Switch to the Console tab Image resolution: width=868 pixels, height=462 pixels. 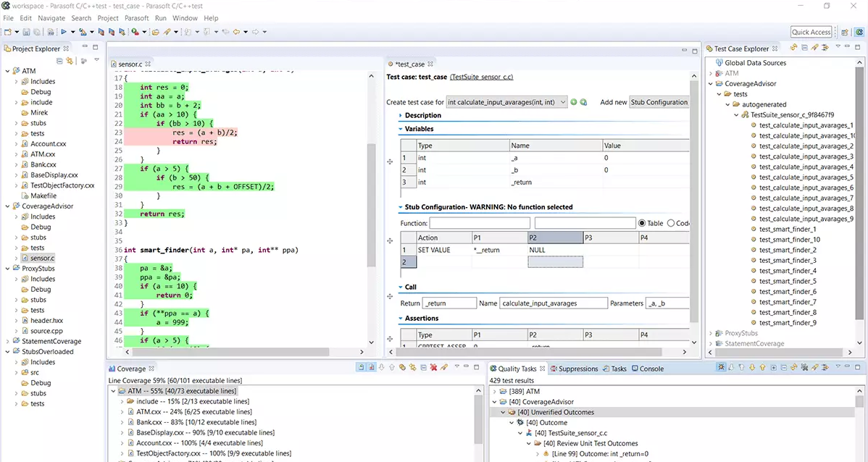tap(648, 369)
